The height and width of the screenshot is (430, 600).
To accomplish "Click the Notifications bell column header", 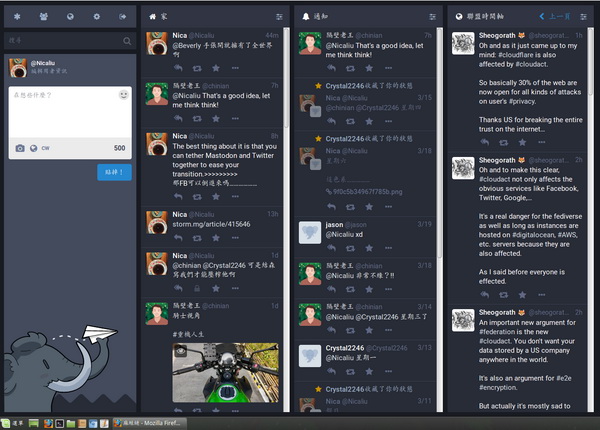I will point(368,16).
